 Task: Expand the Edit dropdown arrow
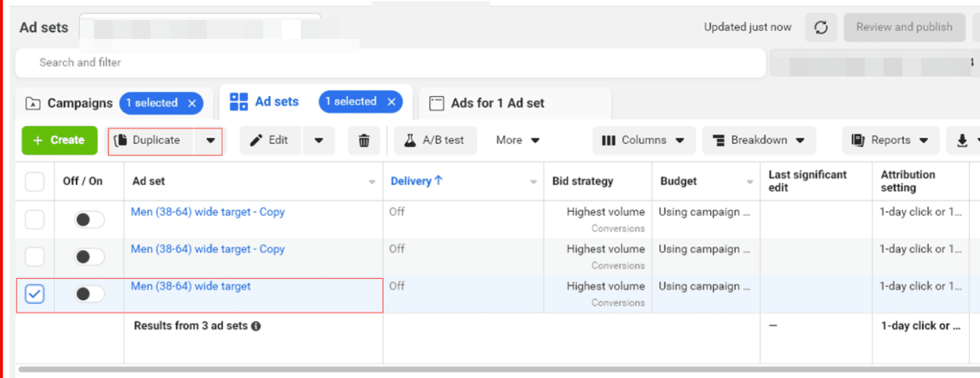click(319, 140)
